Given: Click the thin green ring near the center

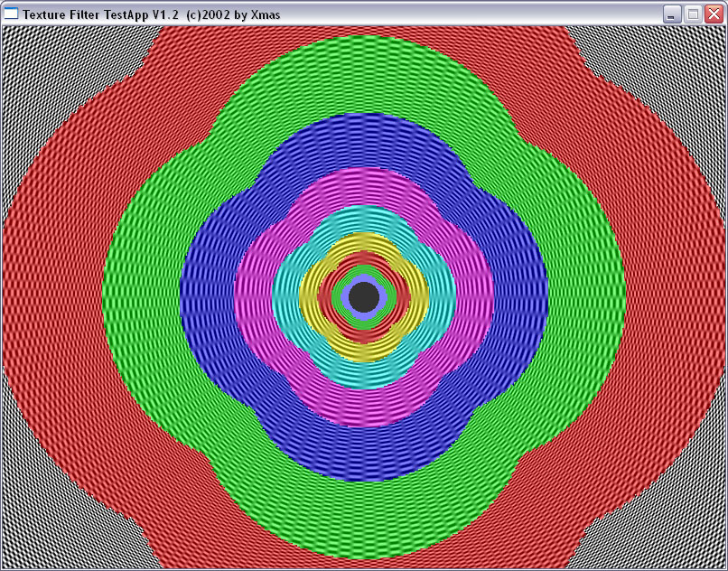Looking at the screenshot, I should click(x=337, y=296).
